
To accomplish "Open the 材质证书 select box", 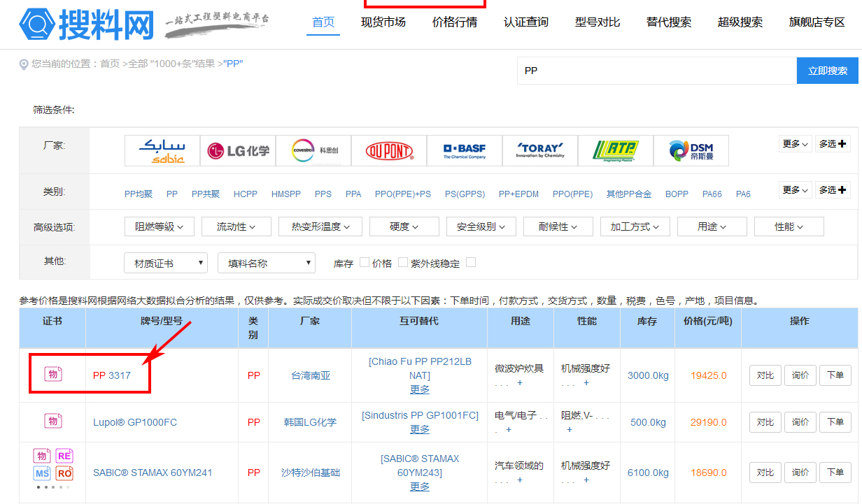I will click(166, 263).
